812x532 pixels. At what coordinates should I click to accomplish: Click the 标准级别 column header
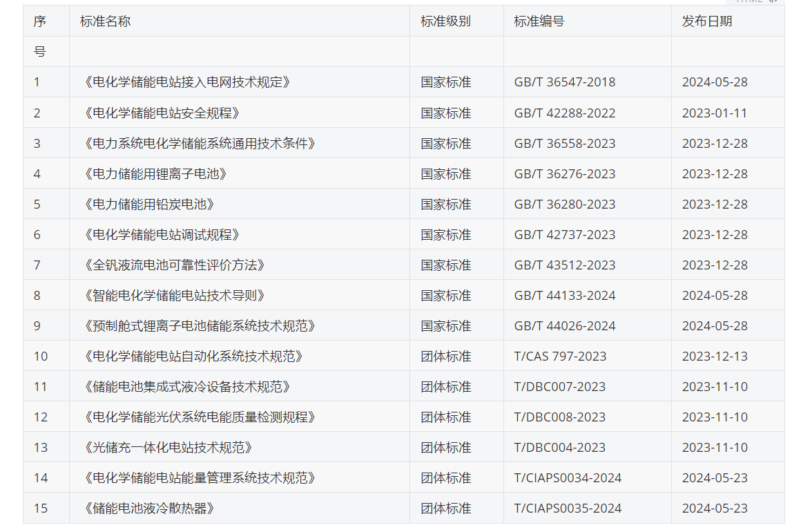tap(445, 21)
